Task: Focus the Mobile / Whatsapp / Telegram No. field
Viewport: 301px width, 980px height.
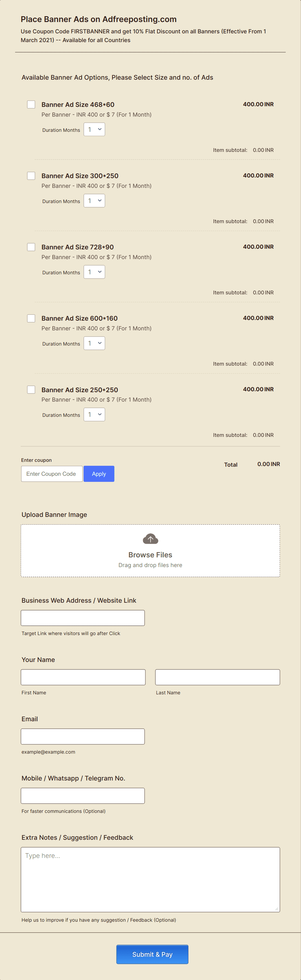Action: point(83,796)
